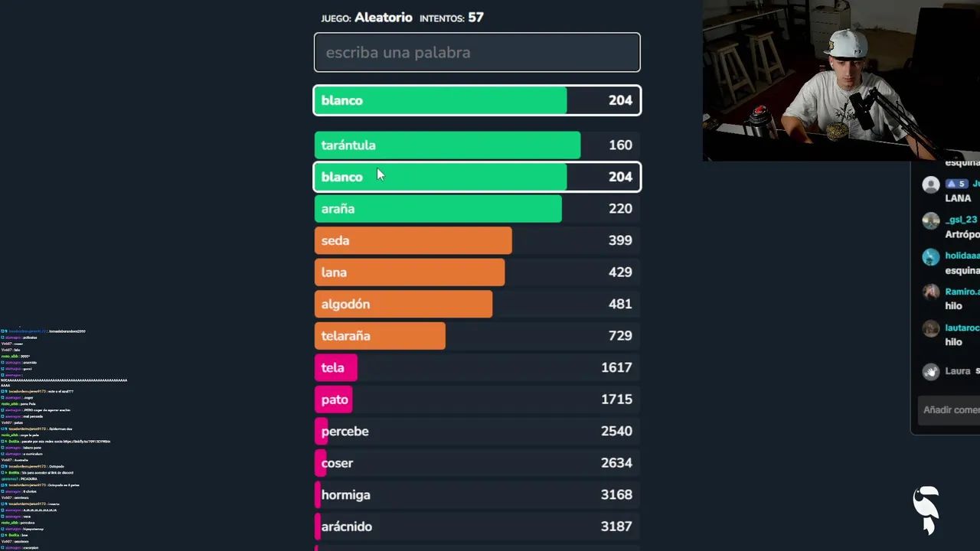Image resolution: width=980 pixels, height=551 pixels.
Task: Click the 'hormiga' guess row
Action: click(477, 495)
